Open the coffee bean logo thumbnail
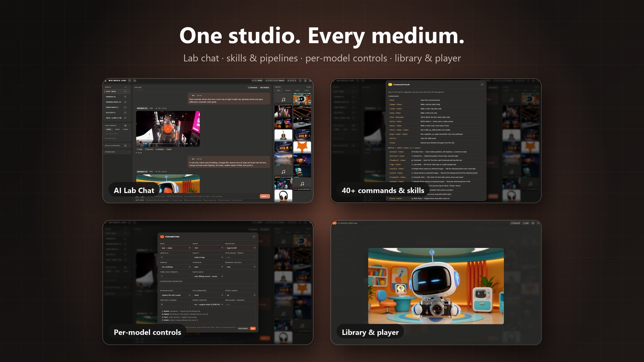The height and width of the screenshot is (362, 644). point(283,135)
